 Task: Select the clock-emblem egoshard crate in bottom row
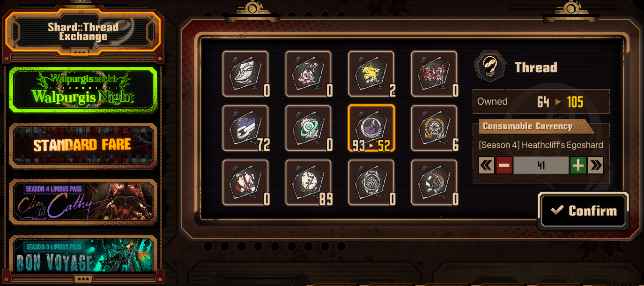pyautogui.click(x=371, y=182)
